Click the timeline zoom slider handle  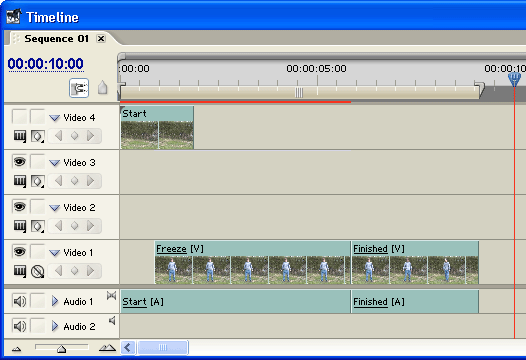(61, 349)
